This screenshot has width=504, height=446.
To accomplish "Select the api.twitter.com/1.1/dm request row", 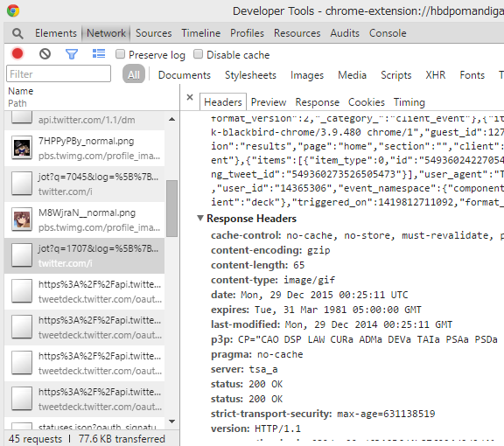I will (x=85, y=120).
